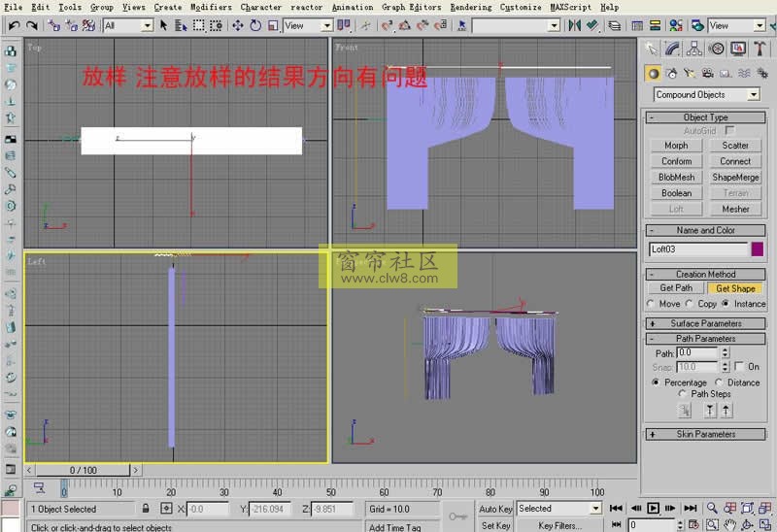Select the Percentage radio option
777x532 pixels.
(656, 382)
